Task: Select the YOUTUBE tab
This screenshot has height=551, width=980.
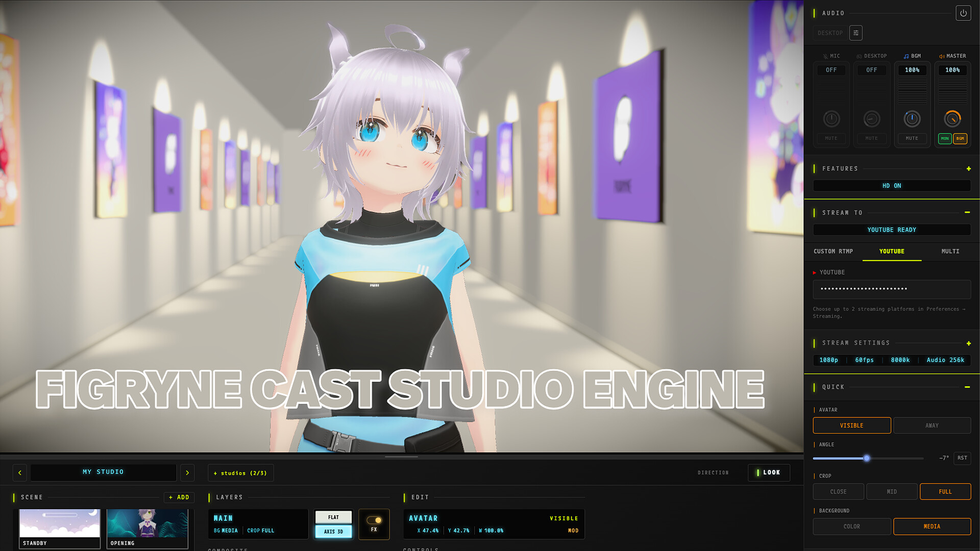Action: [x=892, y=252]
